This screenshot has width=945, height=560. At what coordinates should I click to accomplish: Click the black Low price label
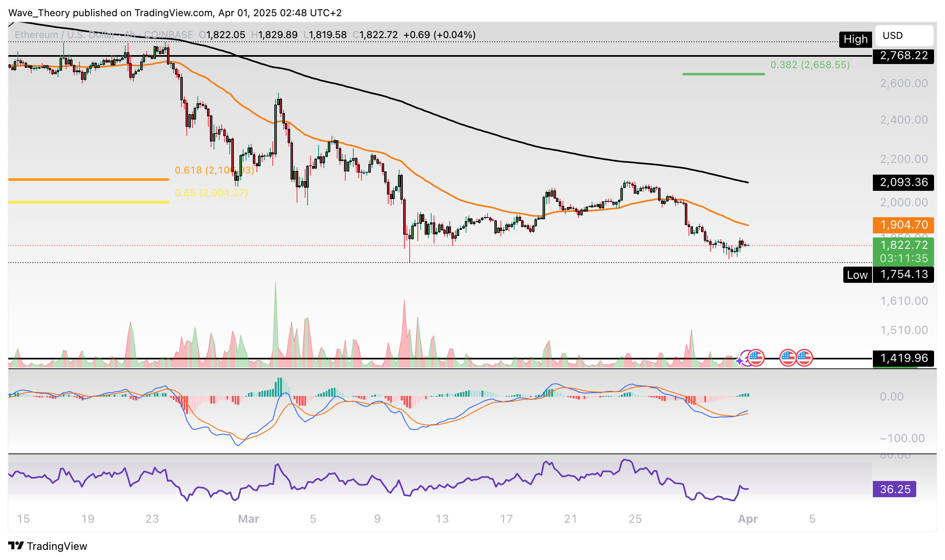857,275
